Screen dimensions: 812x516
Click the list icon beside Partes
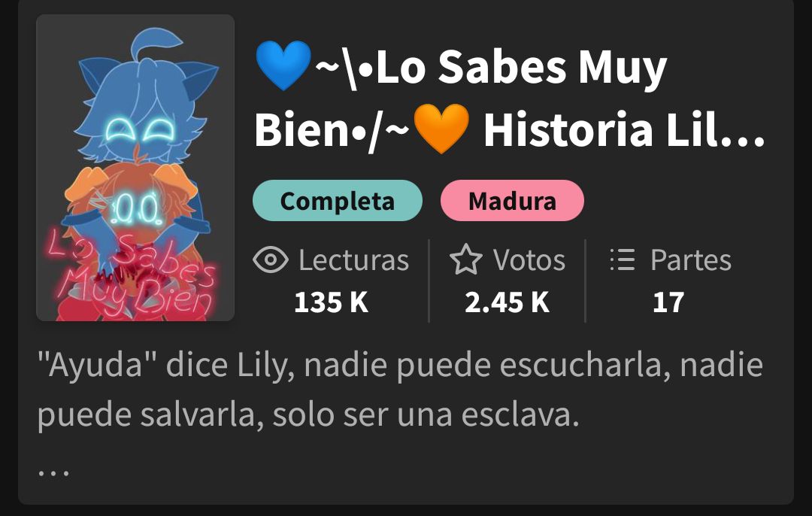(622, 260)
